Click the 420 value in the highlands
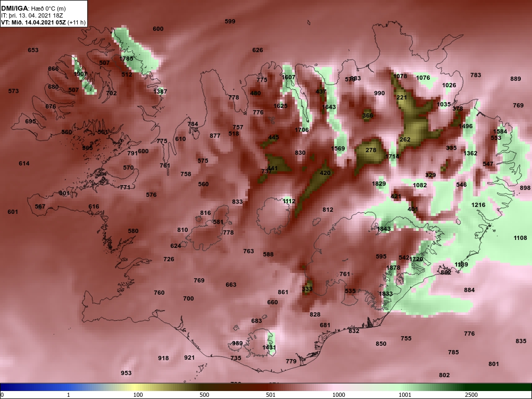This screenshot has width=532, height=399. [325, 173]
